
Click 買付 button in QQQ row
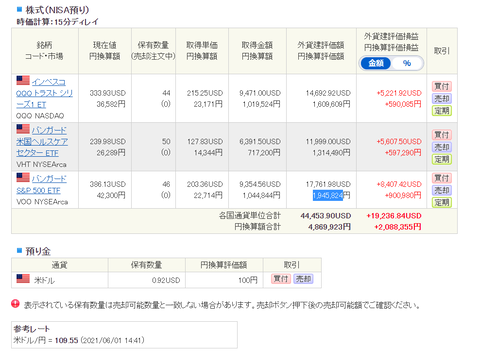[x=442, y=86]
